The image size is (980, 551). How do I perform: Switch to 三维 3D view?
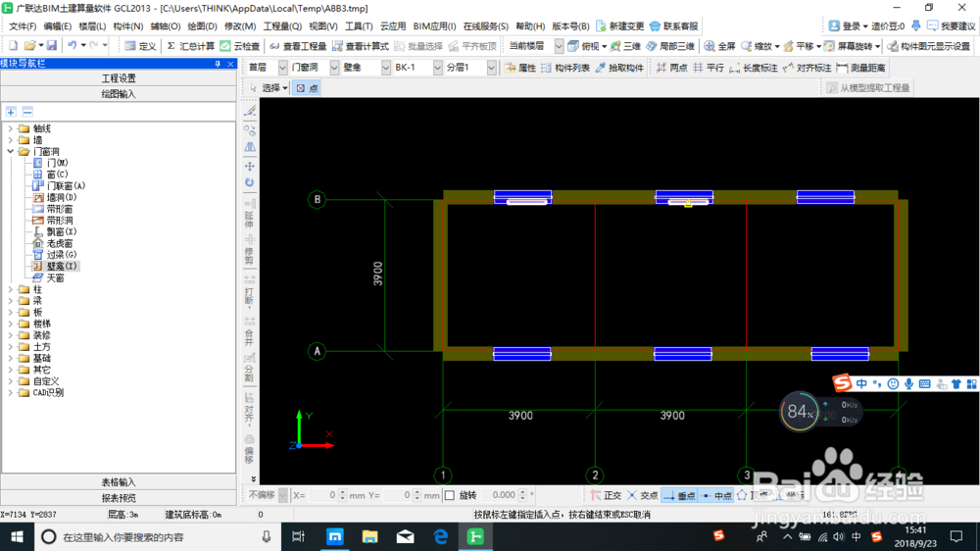point(625,46)
